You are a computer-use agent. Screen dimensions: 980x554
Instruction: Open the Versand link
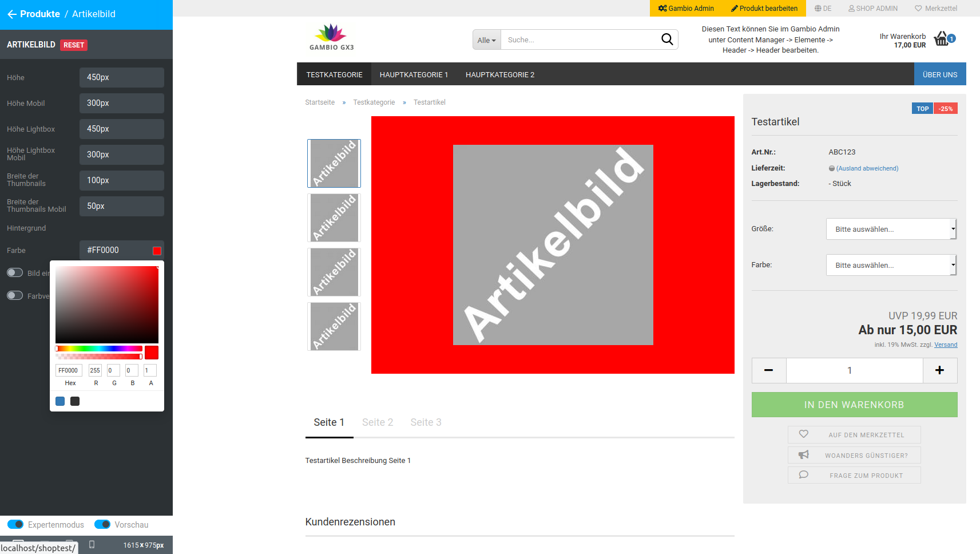pyautogui.click(x=945, y=345)
